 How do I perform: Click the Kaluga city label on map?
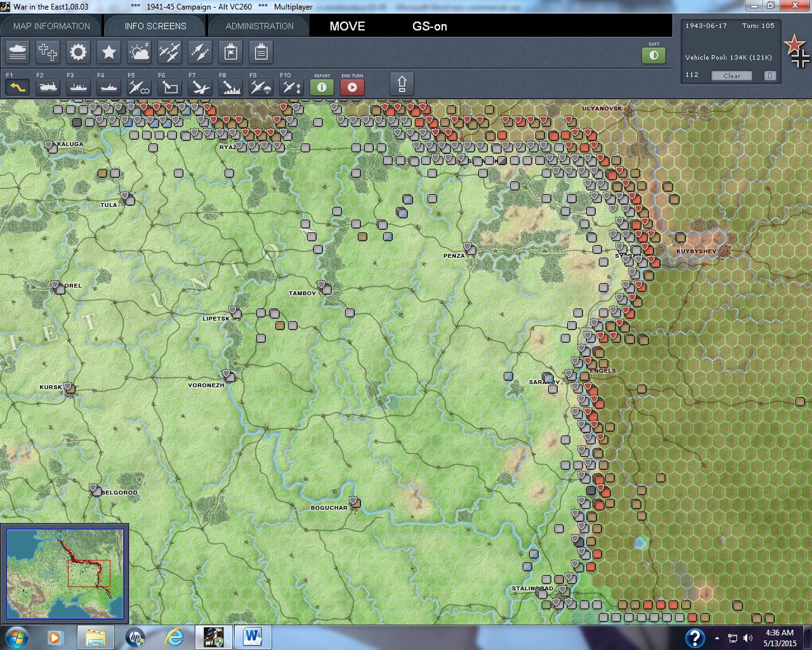(x=70, y=144)
